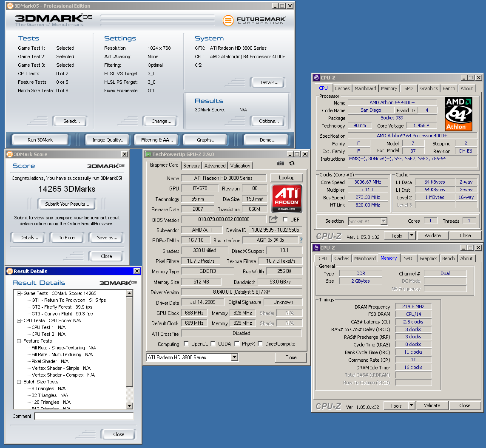Click the Submit Your Results button
The height and width of the screenshot is (448, 486).
pos(67,204)
